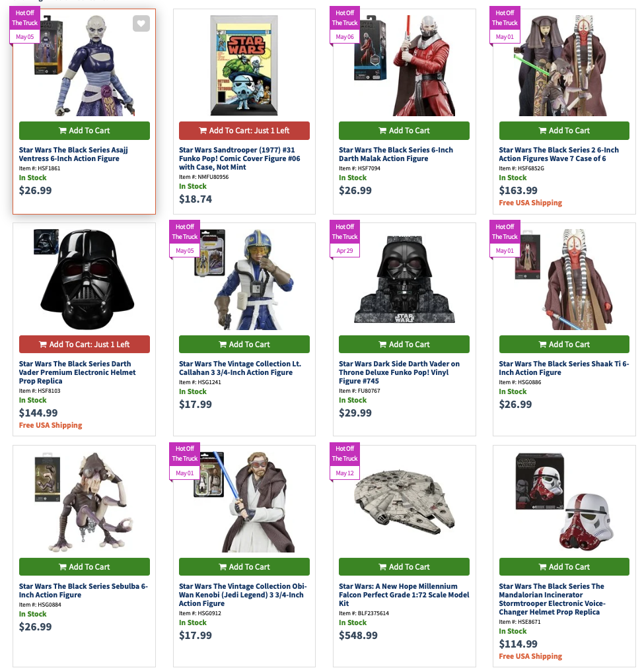Viewport: 642px width, 672px height.
Task: Click the May 06 Hot Off The Truck badge on Darth Malak
Action: tap(344, 25)
